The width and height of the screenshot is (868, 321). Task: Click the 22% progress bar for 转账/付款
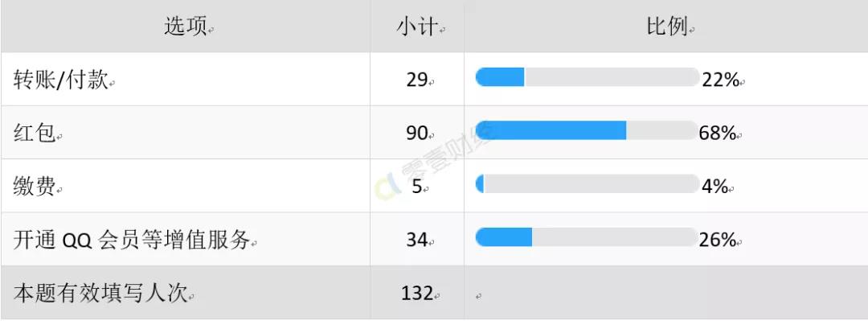click(588, 77)
